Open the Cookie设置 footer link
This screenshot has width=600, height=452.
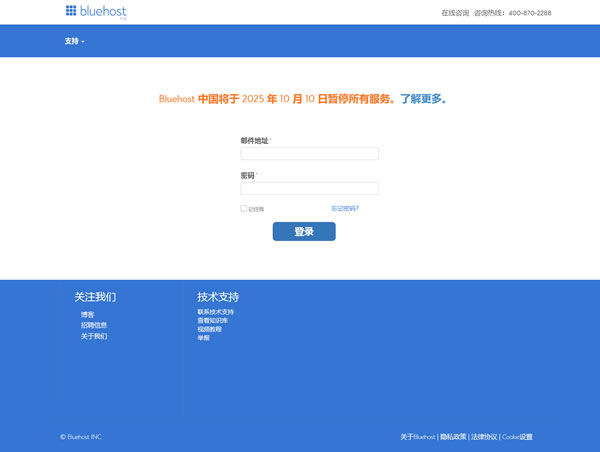(x=517, y=437)
